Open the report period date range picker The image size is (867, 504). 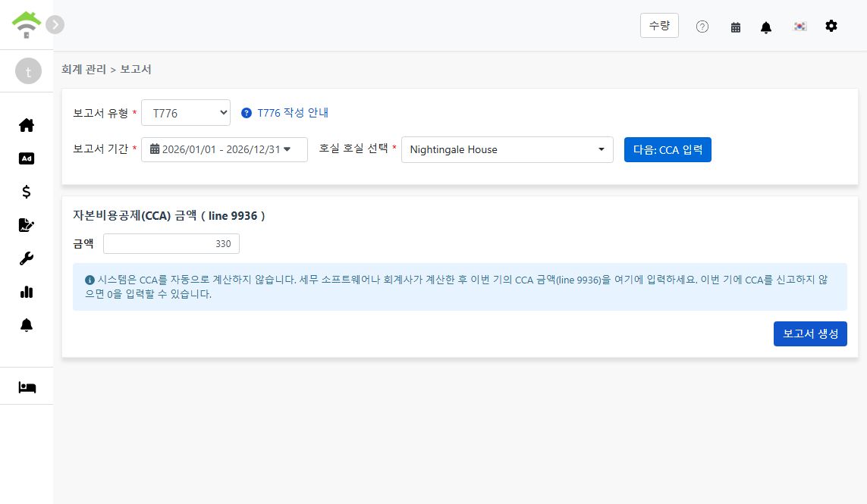point(225,149)
